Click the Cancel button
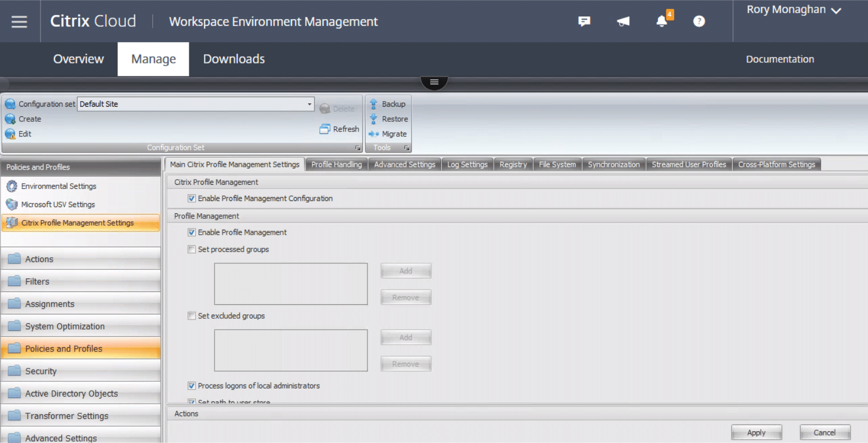Viewport: 868px width, 443px height. [x=825, y=432]
